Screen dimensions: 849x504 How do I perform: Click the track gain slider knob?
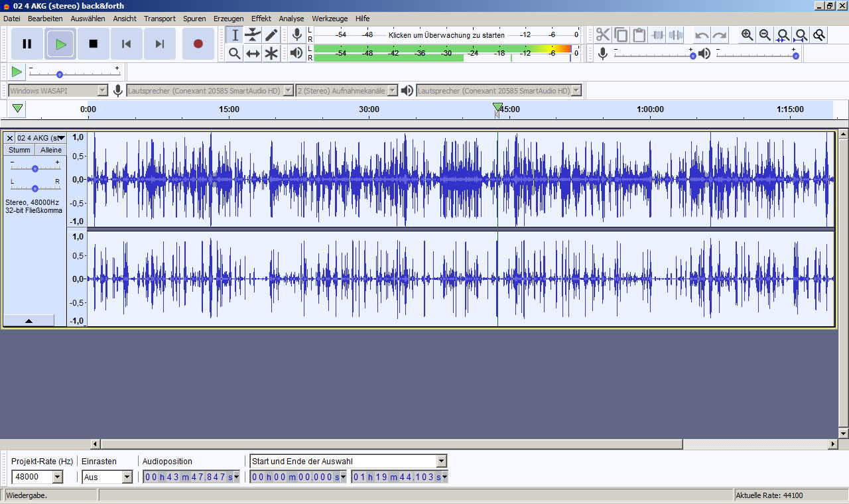pyautogui.click(x=34, y=168)
